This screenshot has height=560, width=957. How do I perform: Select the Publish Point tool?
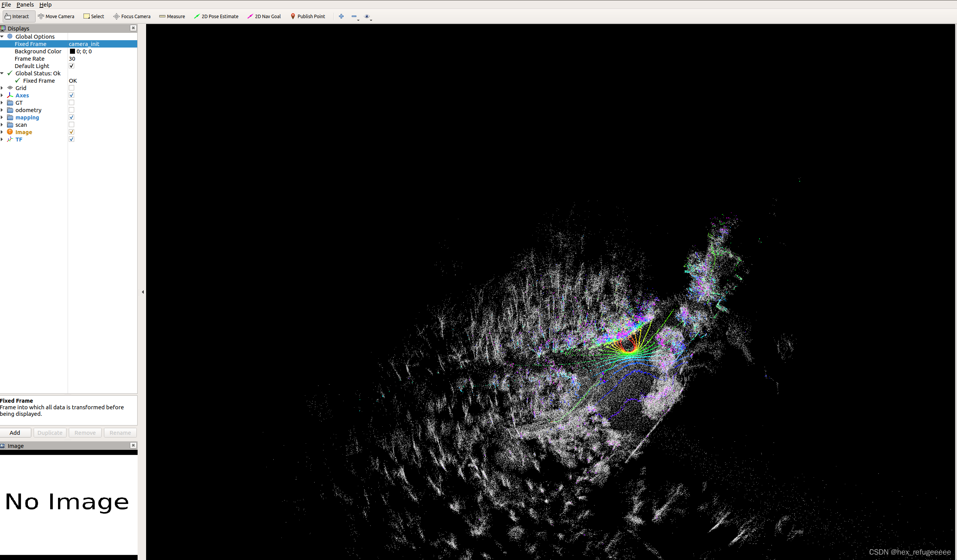308,16
